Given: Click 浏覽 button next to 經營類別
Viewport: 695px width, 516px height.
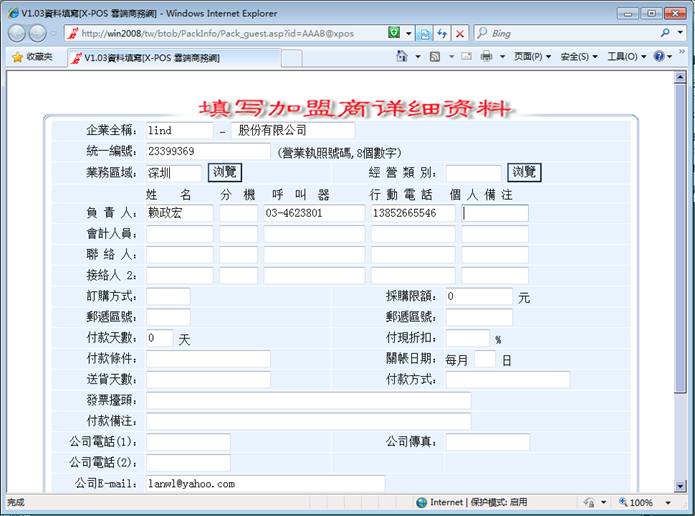Looking at the screenshot, I should click(x=524, y=173).
